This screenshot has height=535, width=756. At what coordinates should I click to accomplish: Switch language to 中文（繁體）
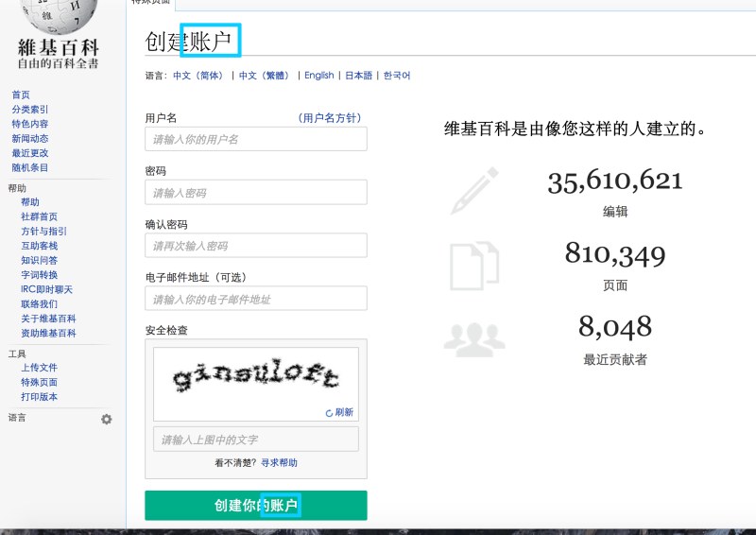click(x=266, y=76)
